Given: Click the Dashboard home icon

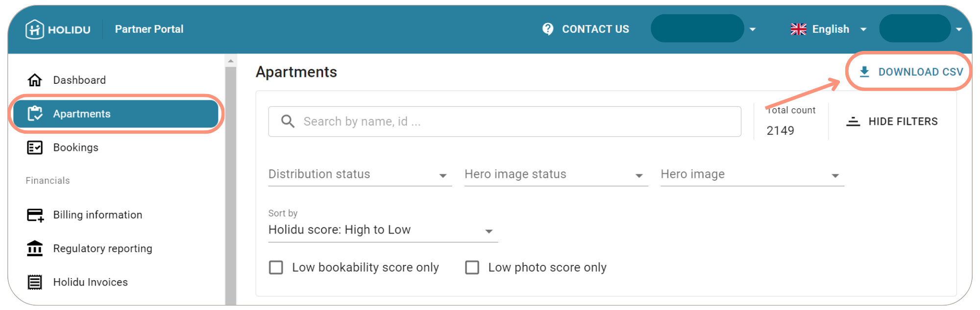Looking at the screenshot, I should point(35,80).
